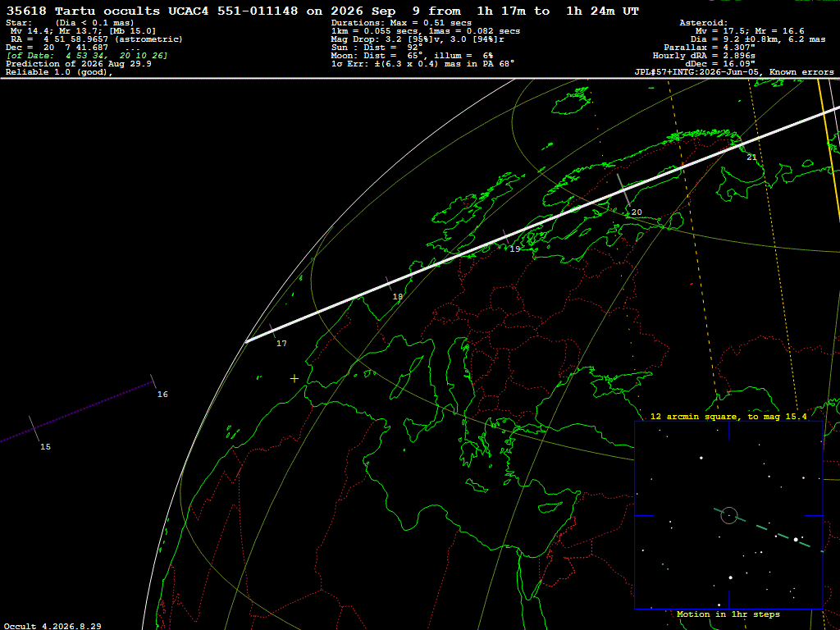Click the Occult 4.2026.8.29 version label

pyautogui.click(x=52, y=626)
